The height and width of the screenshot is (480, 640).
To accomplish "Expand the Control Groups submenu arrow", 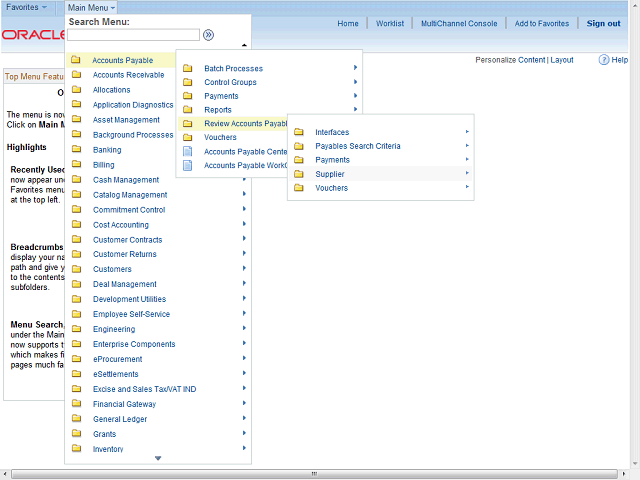I will (355, 82).
